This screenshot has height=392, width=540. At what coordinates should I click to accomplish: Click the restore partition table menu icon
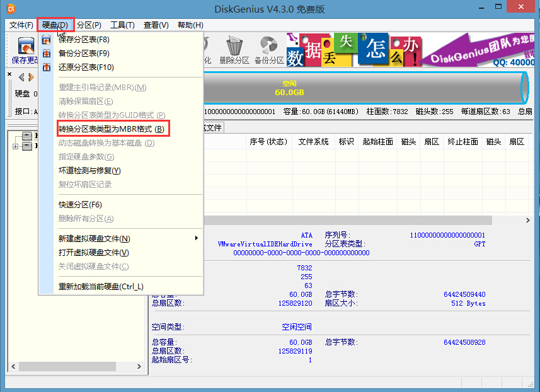coord(47,67)
